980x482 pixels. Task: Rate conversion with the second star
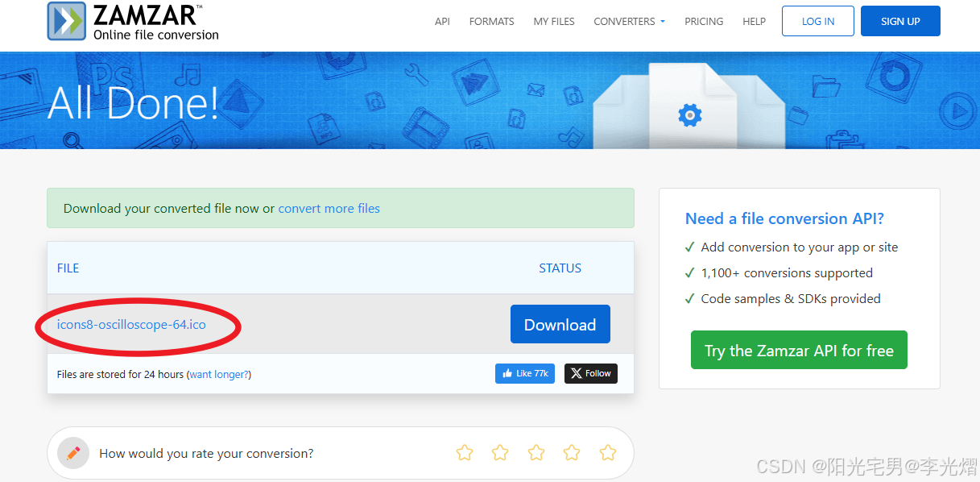pyautogui.click(x=500, y=453)
